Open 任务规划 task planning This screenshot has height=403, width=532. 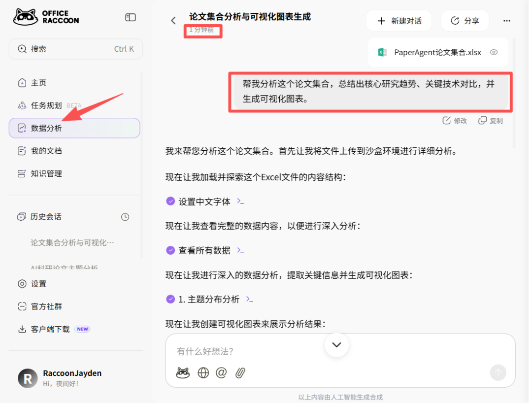(74, 105)
